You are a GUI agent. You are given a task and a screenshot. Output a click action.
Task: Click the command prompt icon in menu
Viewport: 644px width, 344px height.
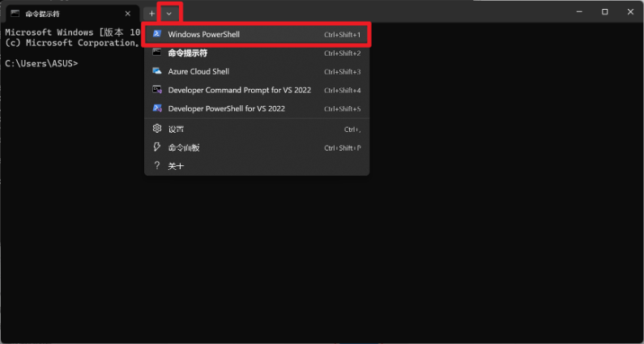coord(157,52)
